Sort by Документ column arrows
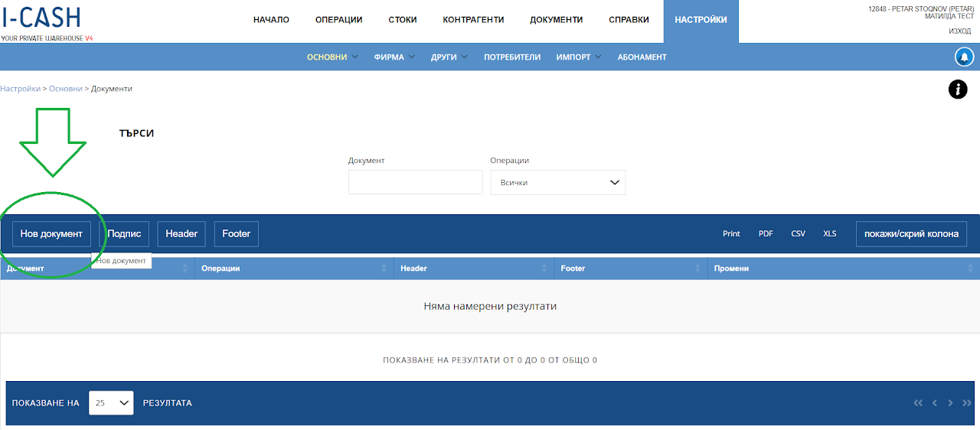The height and width of the screenshot is (430, 980). (x=185, y=269)
